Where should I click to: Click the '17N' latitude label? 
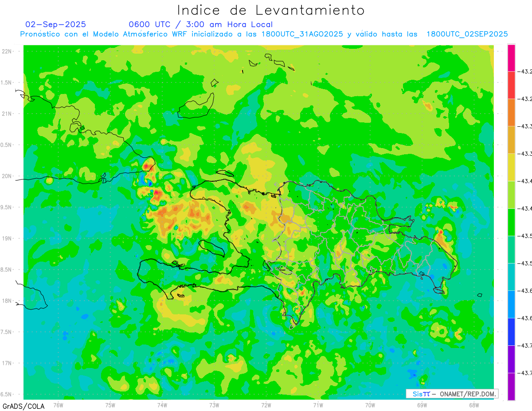tap(7, 363)
